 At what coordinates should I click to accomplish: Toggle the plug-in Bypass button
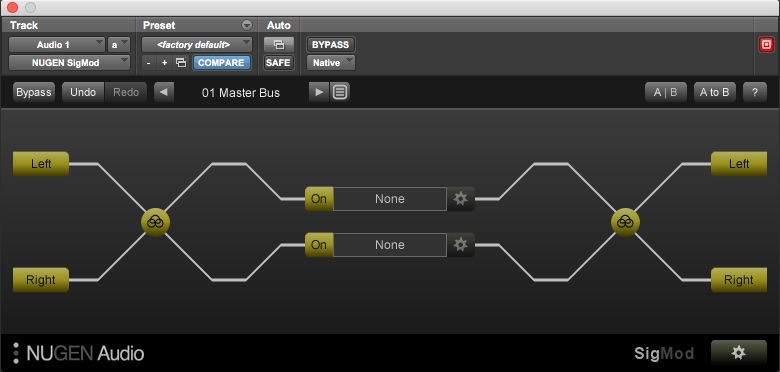(34, 93)
